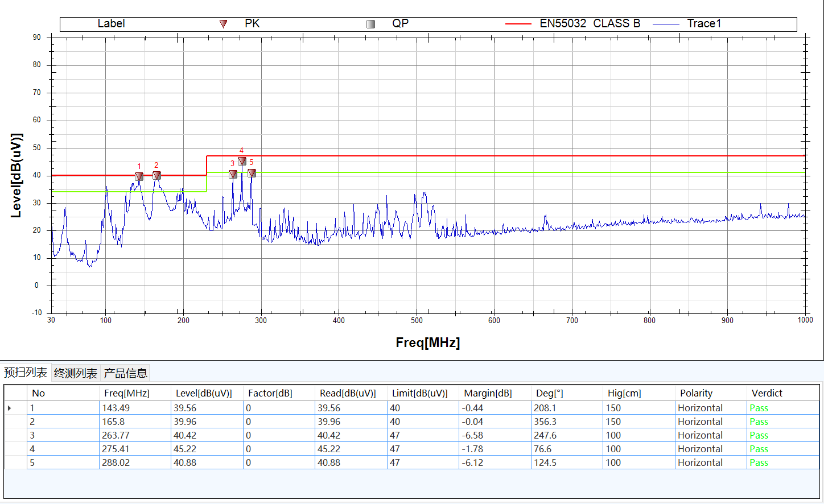The width and height of the screenshot is (824, 504).
Task: Sort by the Level[dB(uV)] column header
Action: [x=207, y=393]
